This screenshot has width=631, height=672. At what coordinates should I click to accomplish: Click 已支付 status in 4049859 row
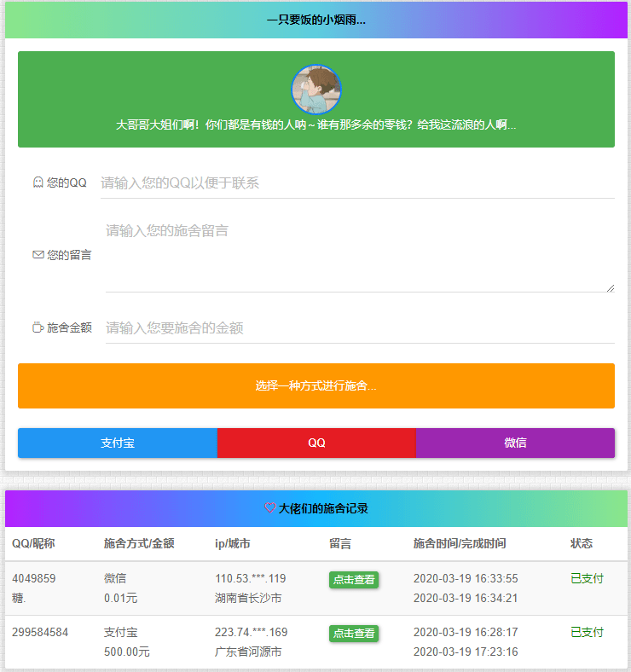tap(588, 578)
